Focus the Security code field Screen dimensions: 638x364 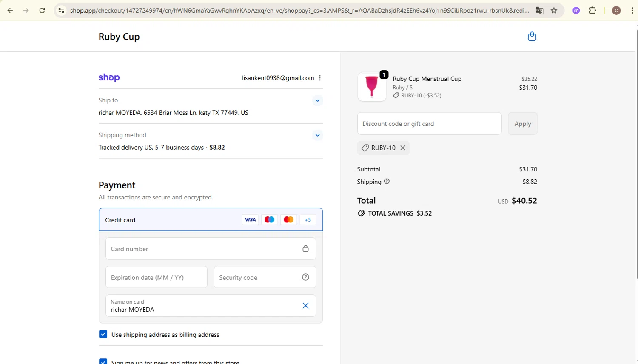click(x=265, y=277)
